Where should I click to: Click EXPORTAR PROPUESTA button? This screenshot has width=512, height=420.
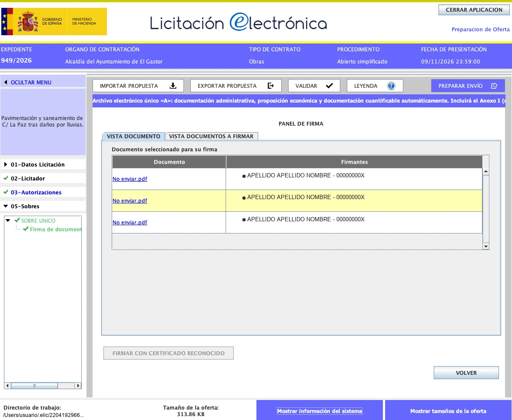pos(236,86)
